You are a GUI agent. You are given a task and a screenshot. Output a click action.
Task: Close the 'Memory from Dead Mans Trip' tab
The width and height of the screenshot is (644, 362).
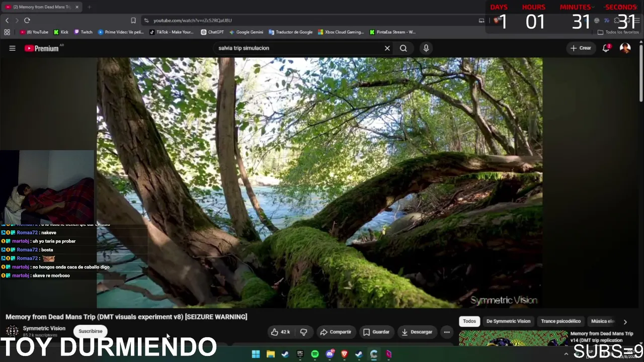point(77,7)
